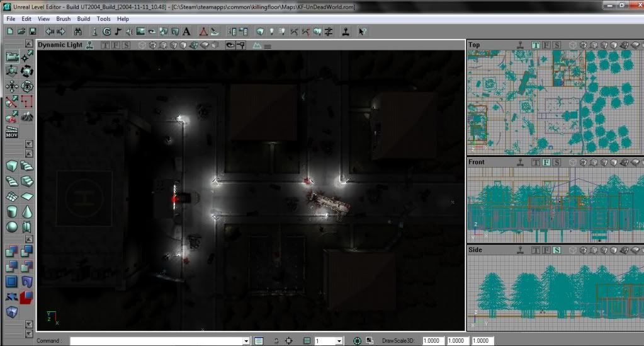Toggle Side view S button in Side viewport

557,250
